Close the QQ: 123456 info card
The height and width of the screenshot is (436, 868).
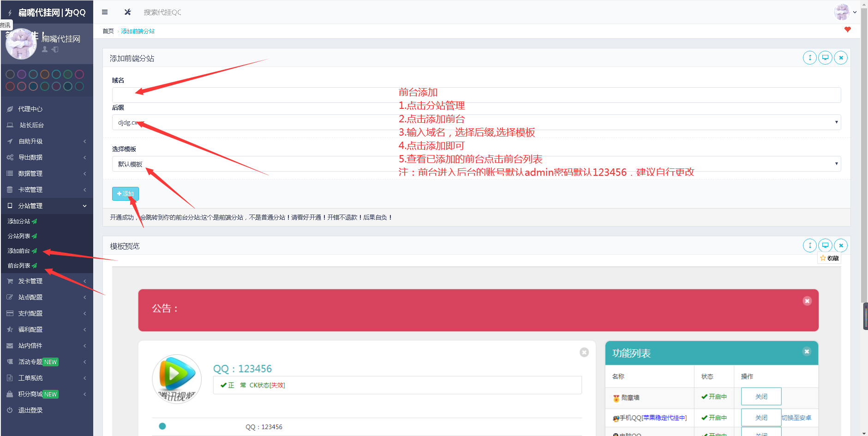coord(584,352)
